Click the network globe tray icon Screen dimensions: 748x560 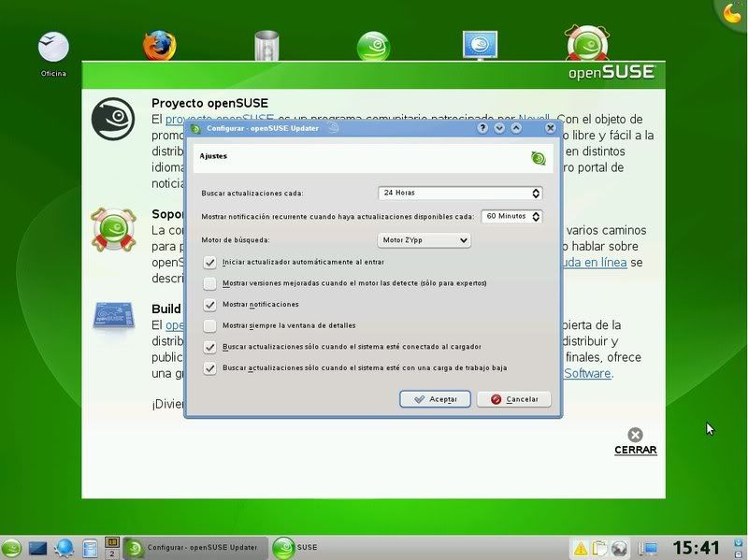tap(619, 548)
